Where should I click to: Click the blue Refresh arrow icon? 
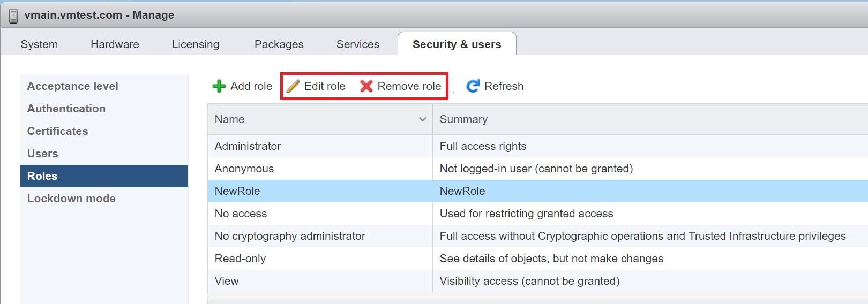tap(473, 86)
